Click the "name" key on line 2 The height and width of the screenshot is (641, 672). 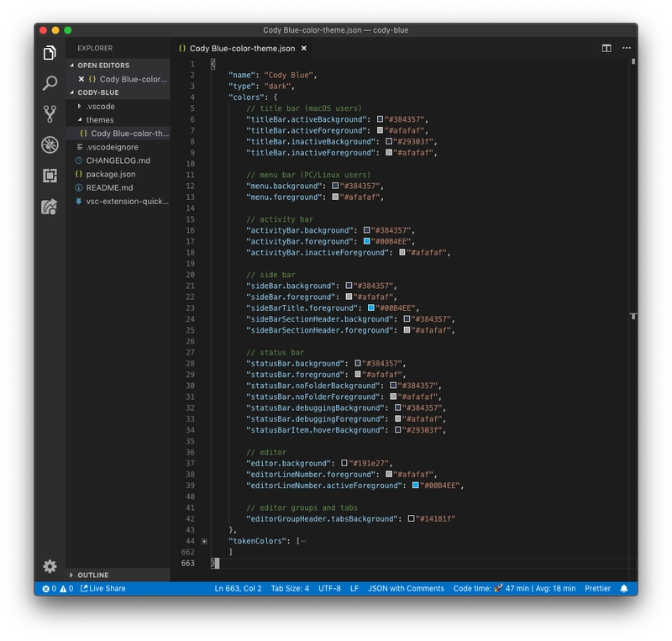point(242,75)
